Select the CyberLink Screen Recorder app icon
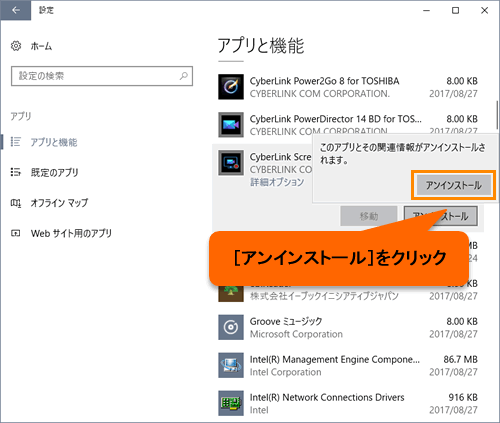The image size is (500, 423). 231,163
